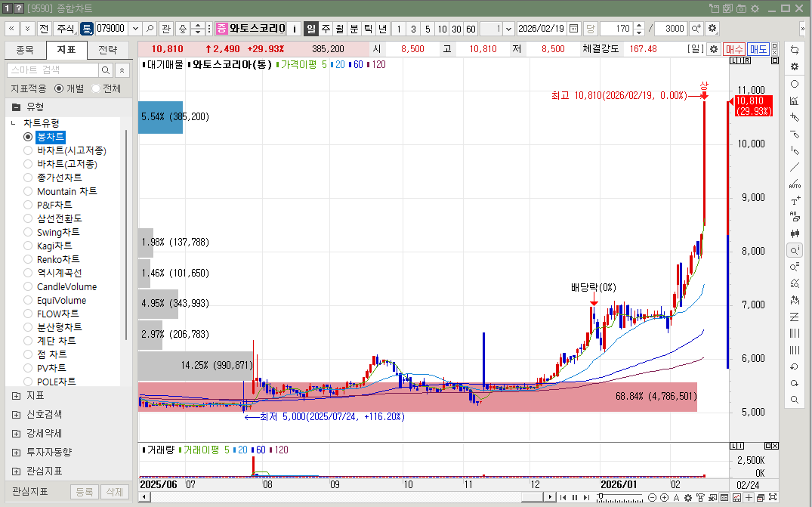Click the erase-all drawings icon
This screenshot has height=507, width=812.
pos(795,217)
